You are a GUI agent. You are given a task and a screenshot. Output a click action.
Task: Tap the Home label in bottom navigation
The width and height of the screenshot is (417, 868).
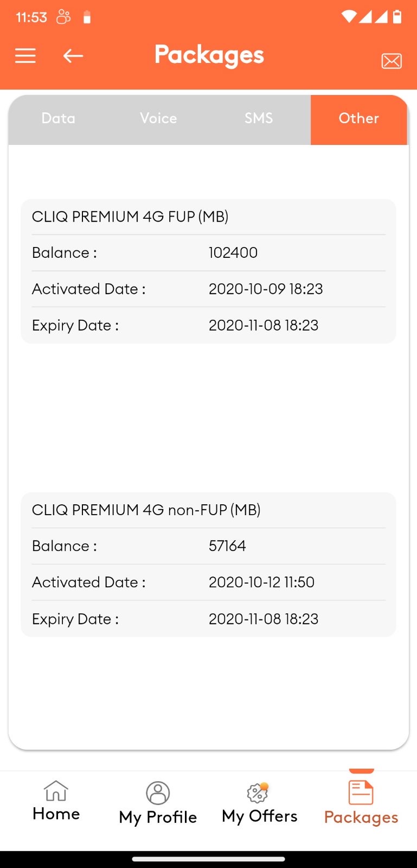(x=56, y=814)
